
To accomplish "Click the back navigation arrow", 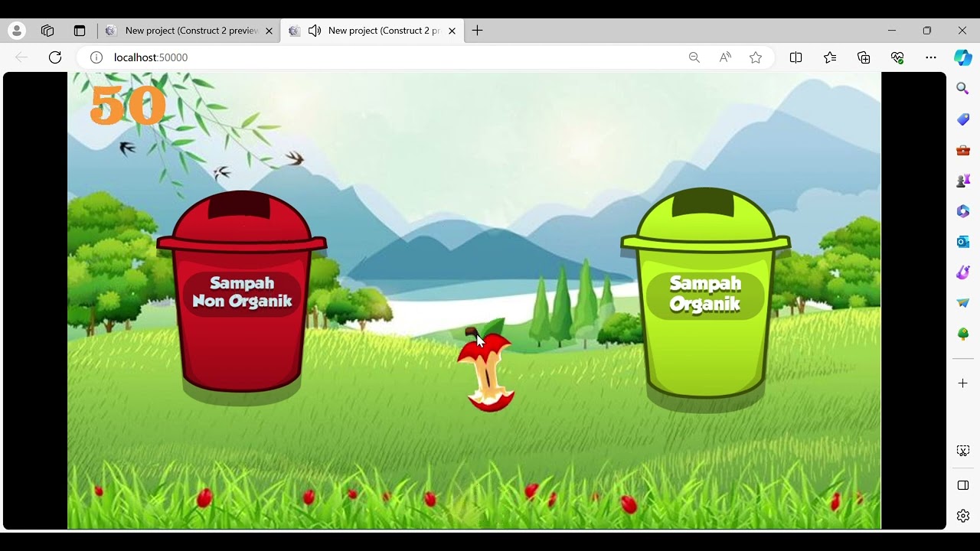I will [x=21, y=57].
